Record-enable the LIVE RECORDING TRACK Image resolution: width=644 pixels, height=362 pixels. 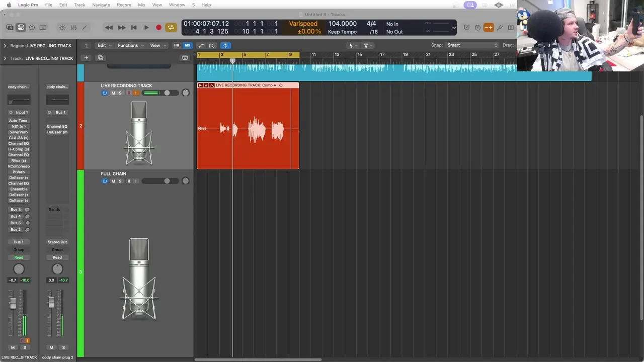coord(129,93)
